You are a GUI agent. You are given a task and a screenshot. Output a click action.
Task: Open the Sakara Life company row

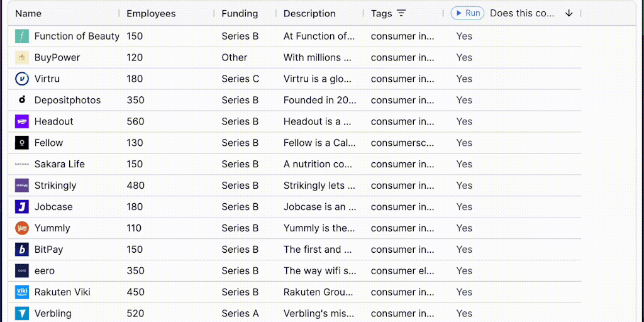coord(59,164)
